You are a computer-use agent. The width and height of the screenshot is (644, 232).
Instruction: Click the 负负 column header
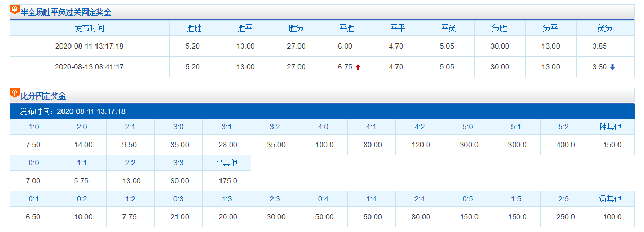tap(604, 29)
